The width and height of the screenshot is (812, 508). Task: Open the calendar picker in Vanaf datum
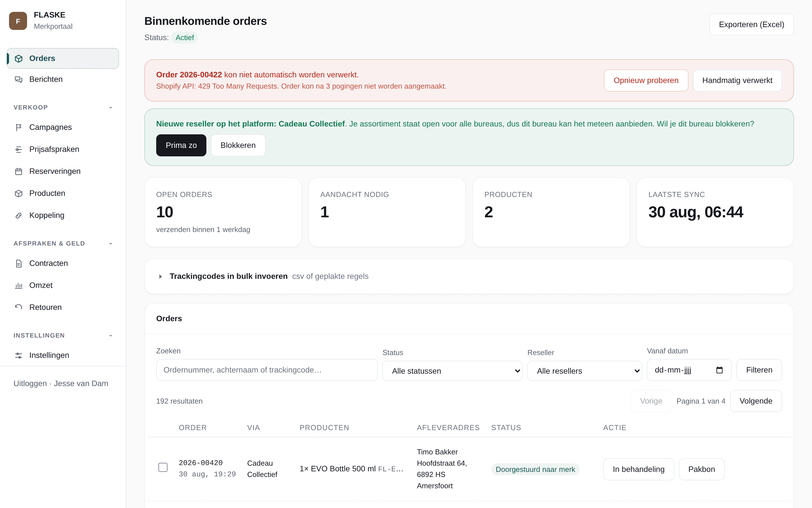720,370
